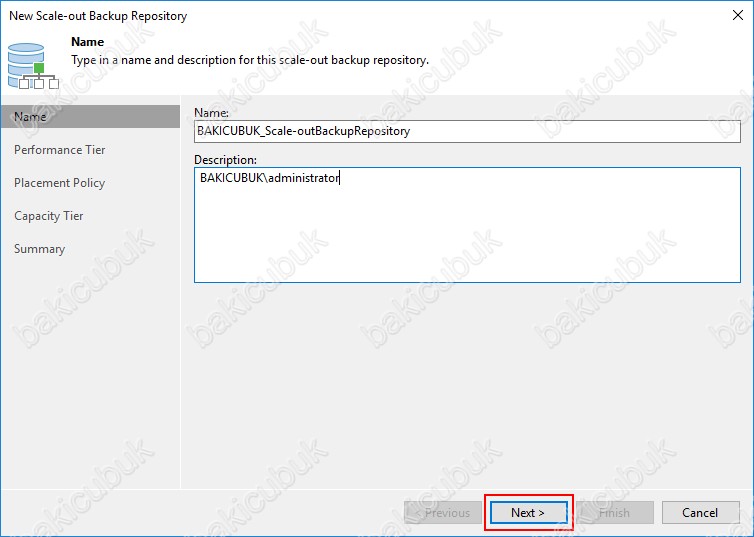This screenshot has width=754, height=537.
Task: Click the bold 'Name' header title
Action: [88, 42]
